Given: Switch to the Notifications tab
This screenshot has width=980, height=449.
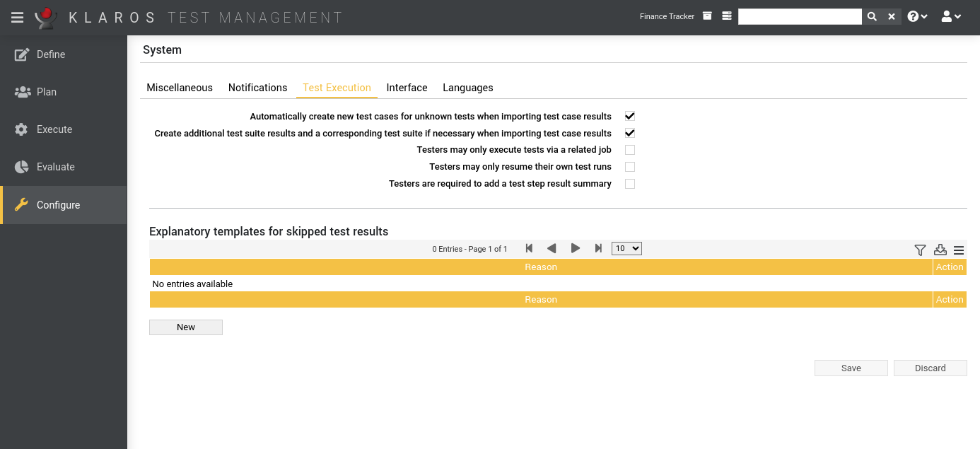Looking at the screenshot, I should pos(257,87).
